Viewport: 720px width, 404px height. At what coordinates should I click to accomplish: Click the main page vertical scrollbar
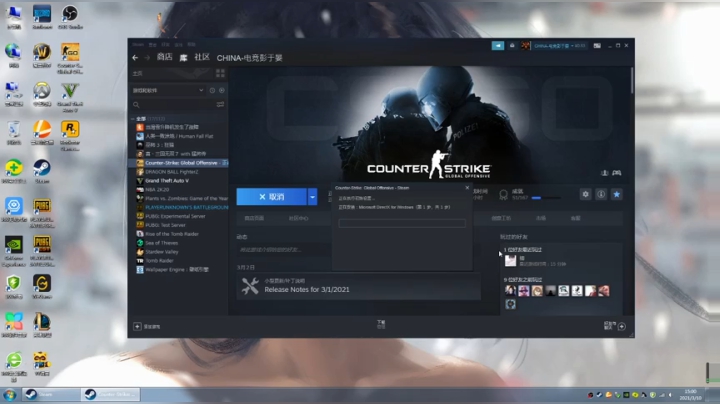tap(632, 80)
